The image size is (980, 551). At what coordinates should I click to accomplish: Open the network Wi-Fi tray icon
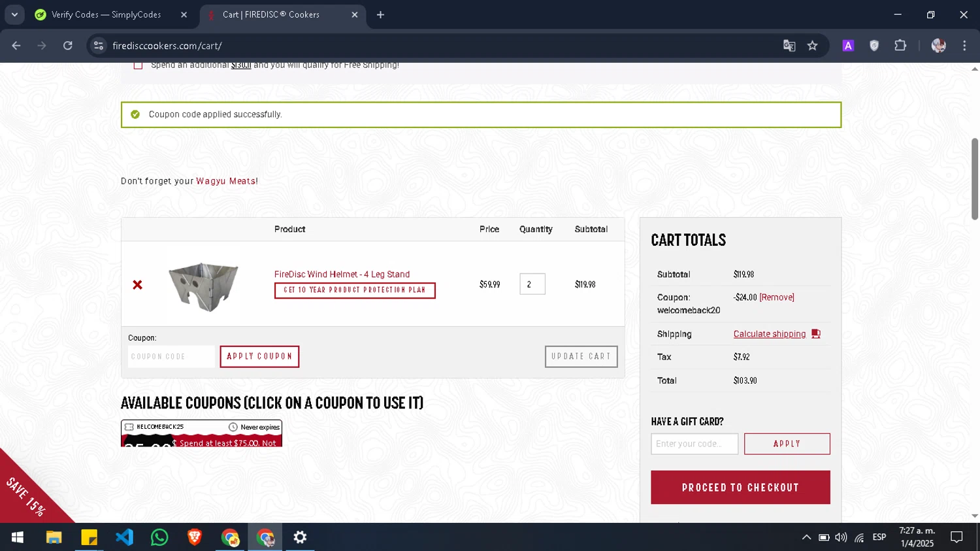pyautogui.click(x=859, y=537)
